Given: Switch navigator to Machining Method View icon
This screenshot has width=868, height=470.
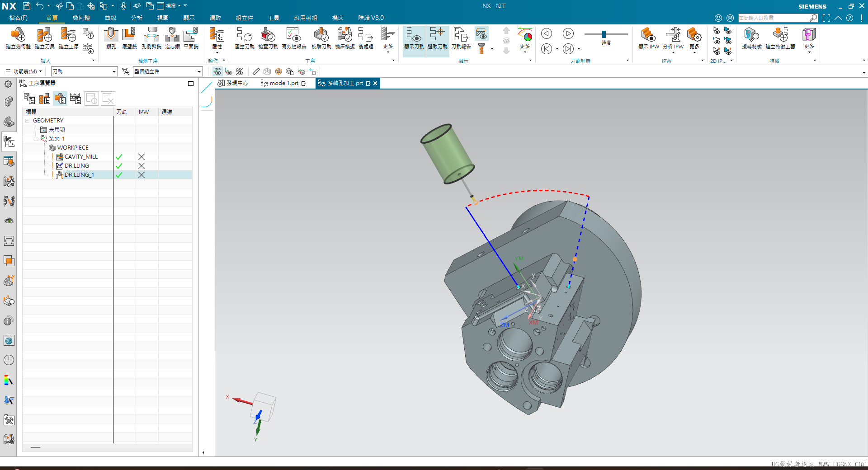Looking at the screenshot, I should pos(75,99).
